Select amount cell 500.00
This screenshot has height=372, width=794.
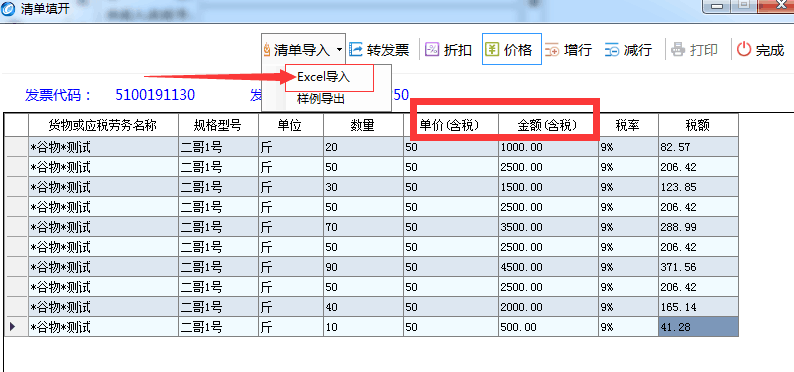point(548,327)
